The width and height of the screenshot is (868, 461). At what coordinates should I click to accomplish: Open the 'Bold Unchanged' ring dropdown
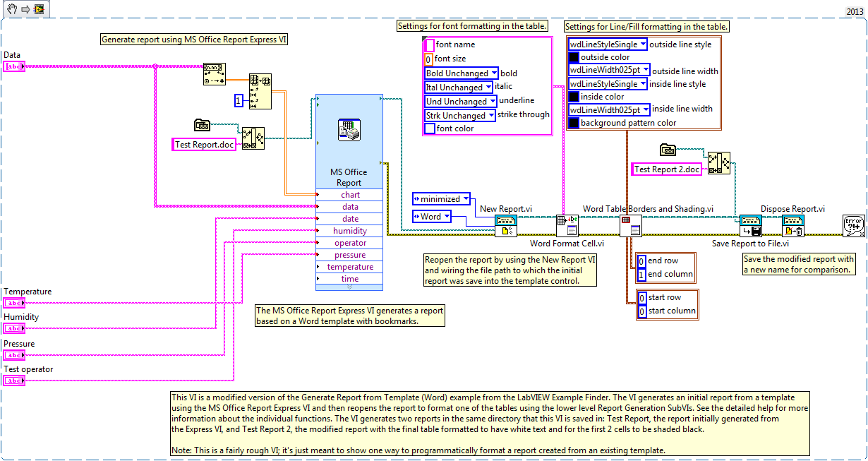coord(462,73)
